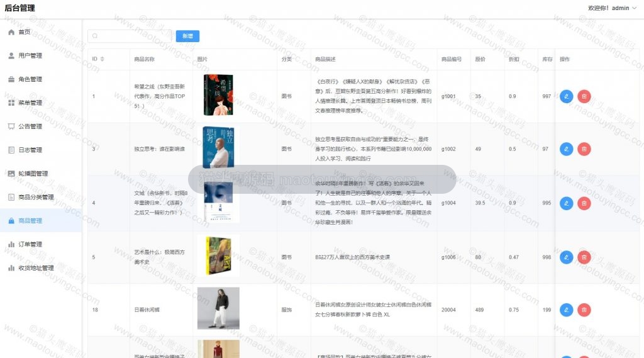Click product code g1002 cell
The height and width of the screenshot is (358, 644).
(448, 148)
